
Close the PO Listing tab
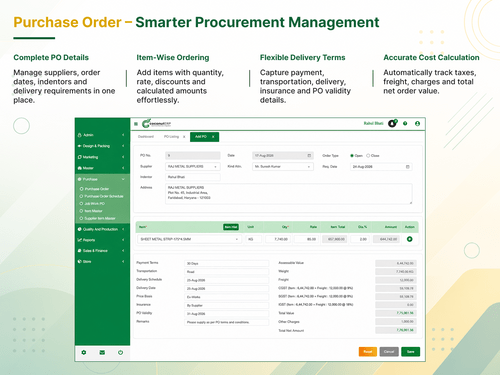click(x=184, y=137)
